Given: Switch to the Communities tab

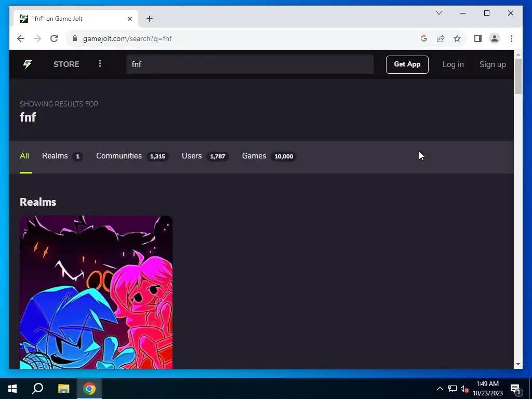Looking at the screenshot, I should [132, 156].
